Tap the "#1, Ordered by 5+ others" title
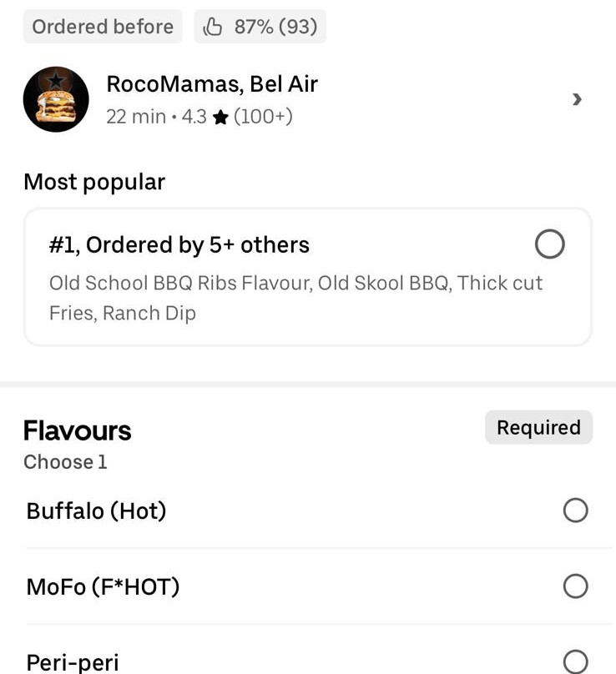 [x=179, y=244]
